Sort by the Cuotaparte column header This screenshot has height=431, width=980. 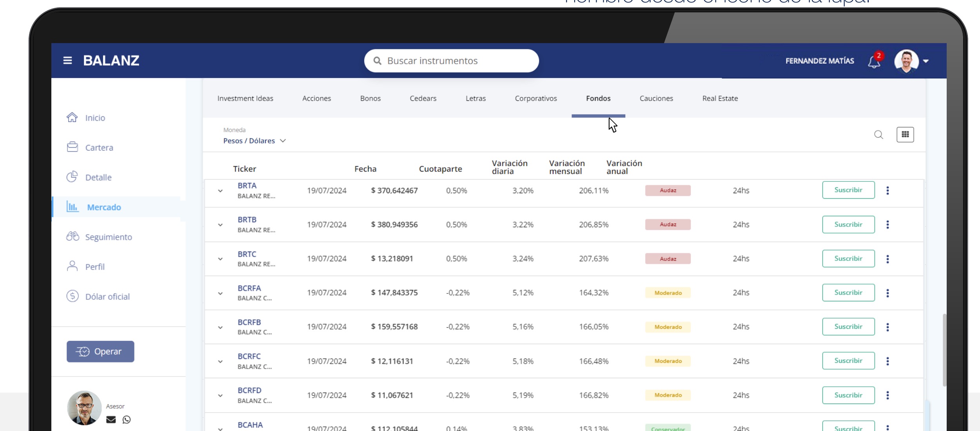coord(441,169)
